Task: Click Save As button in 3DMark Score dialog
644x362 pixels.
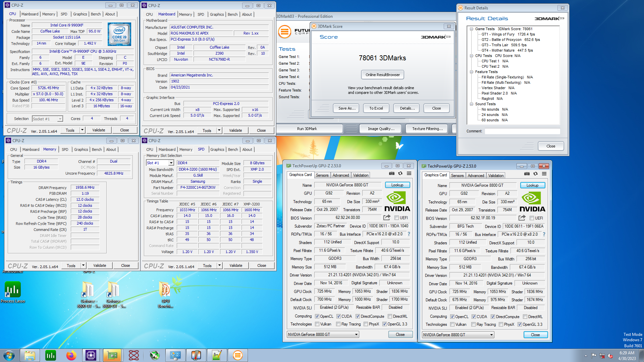Action: (x=346, y=108)
